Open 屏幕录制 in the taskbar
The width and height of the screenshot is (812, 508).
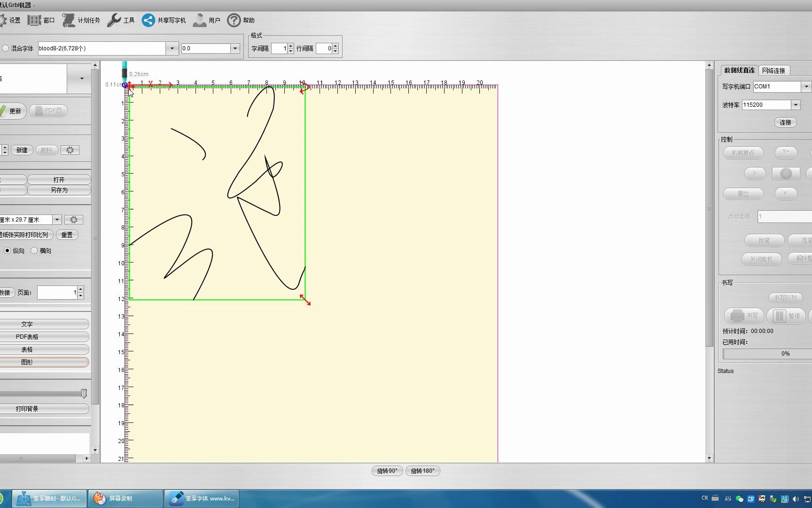(125, 499)
